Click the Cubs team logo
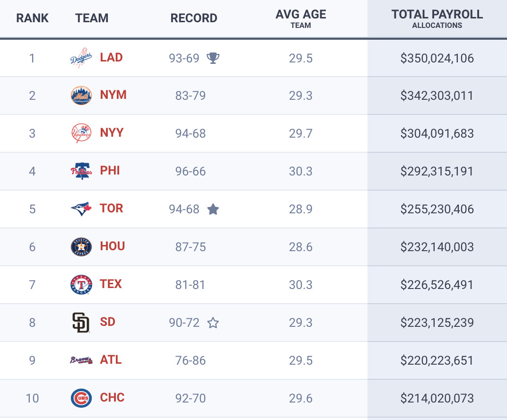The height and width of the screenshot is (420, 507). [81, 398]
